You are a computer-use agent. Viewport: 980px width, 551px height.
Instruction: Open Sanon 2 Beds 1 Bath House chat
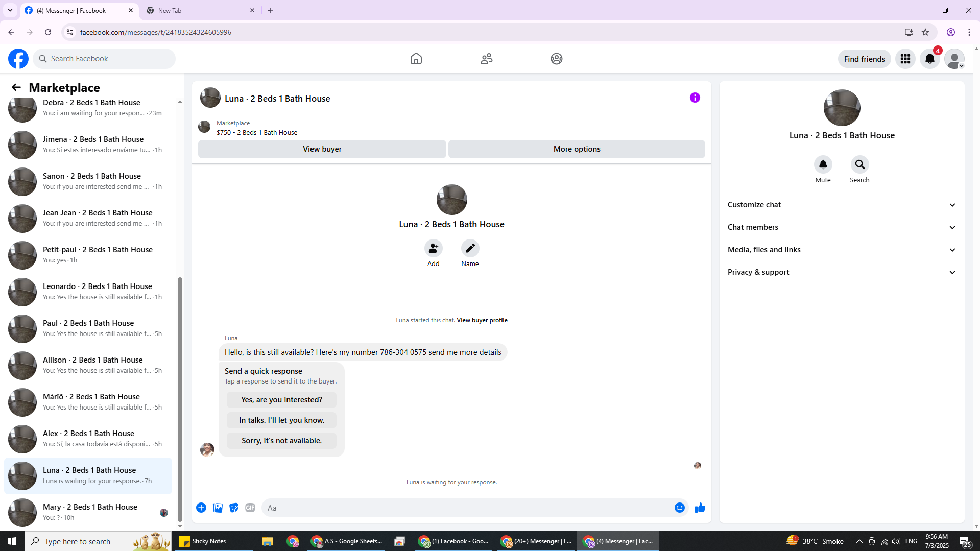pos(88,181)
